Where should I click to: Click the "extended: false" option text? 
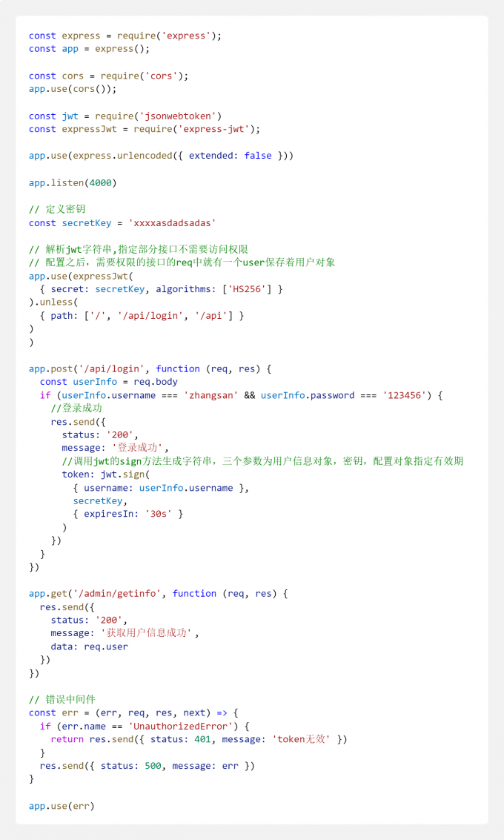[231, 156]
